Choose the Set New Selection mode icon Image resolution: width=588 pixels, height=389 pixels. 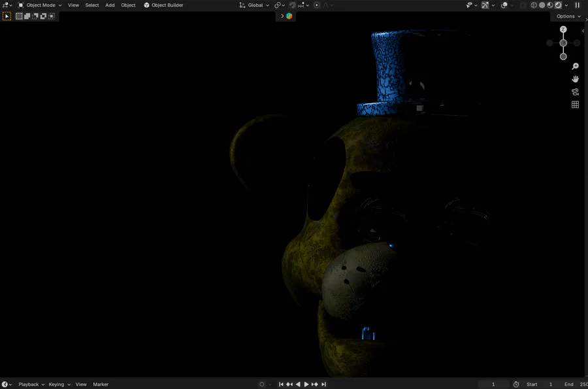19,16
